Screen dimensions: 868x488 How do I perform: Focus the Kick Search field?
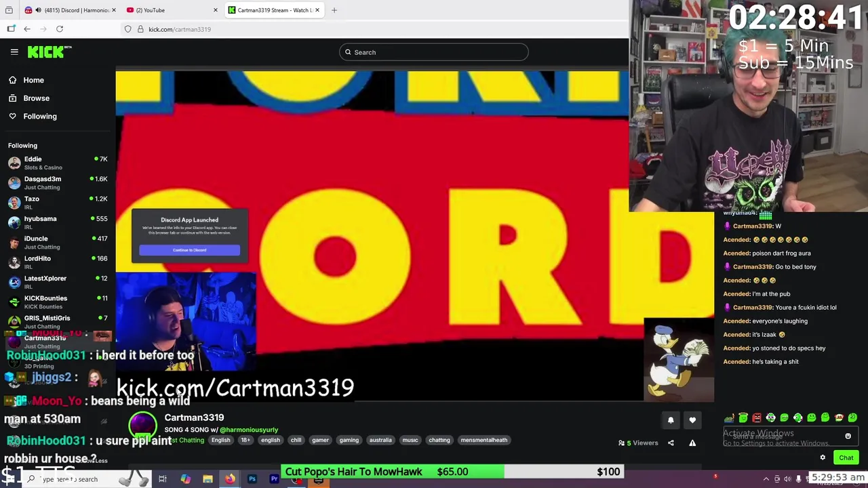click(434, 52)
